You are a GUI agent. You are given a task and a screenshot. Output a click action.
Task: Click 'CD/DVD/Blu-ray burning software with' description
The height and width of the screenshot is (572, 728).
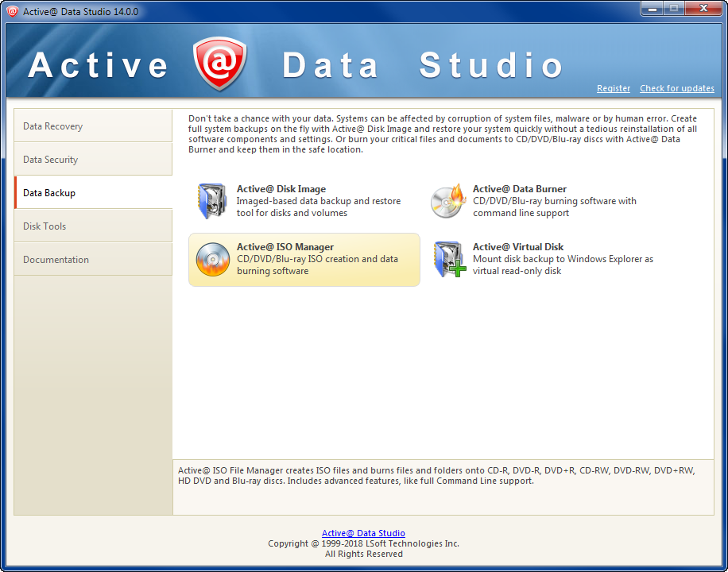555,201
